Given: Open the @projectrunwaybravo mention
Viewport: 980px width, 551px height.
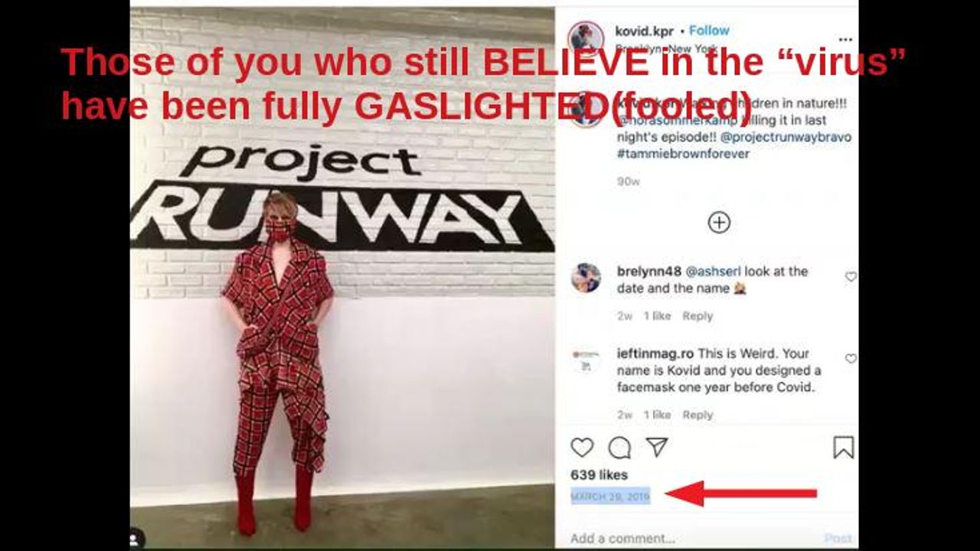Looking at the screenshot, I should [786, 137].
